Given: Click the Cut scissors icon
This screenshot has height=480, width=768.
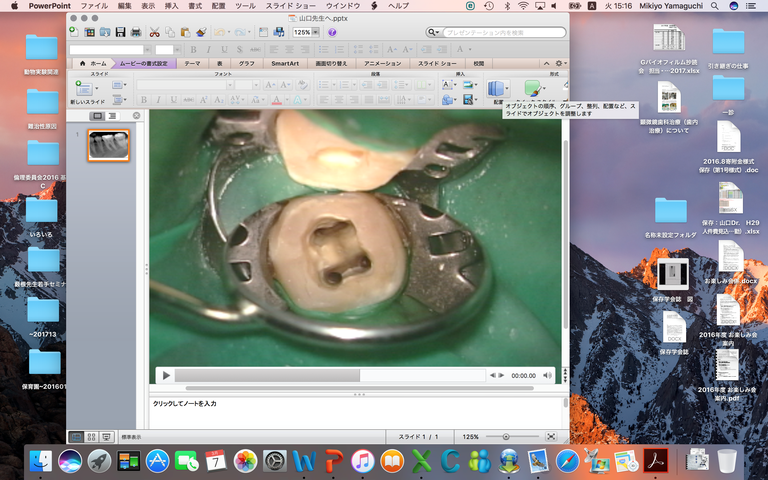Looking at the screenshot, I should click(155, 32).
